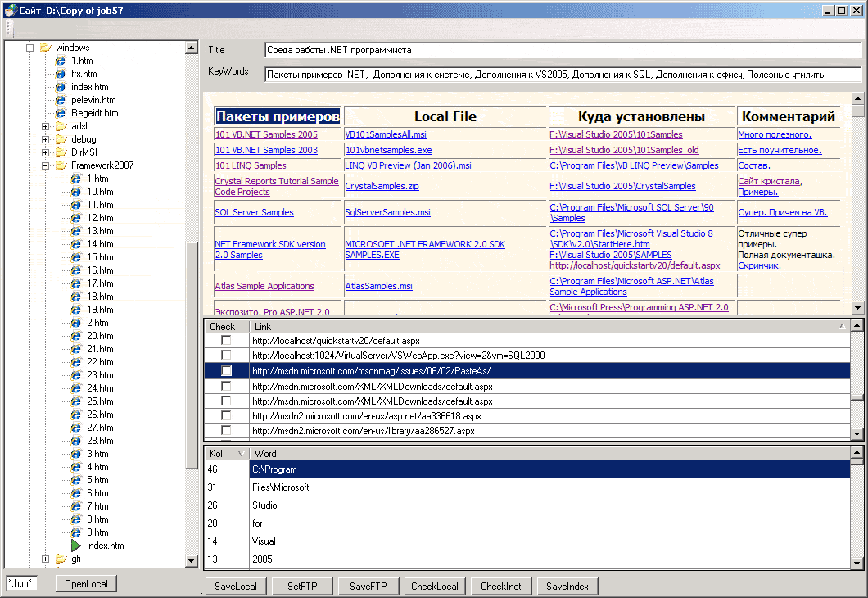
Task: Click the word list scroll-down arrow
Action: (x=857, y=563)
